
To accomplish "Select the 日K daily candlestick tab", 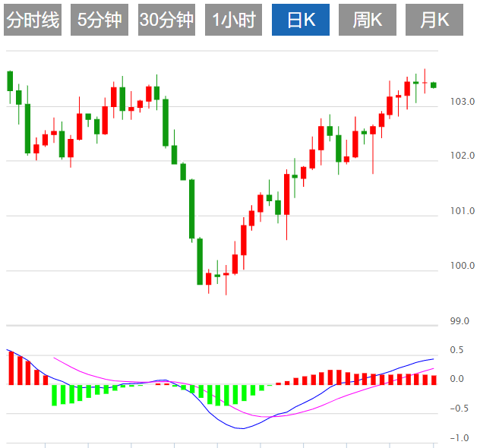I will coord(301,20).
